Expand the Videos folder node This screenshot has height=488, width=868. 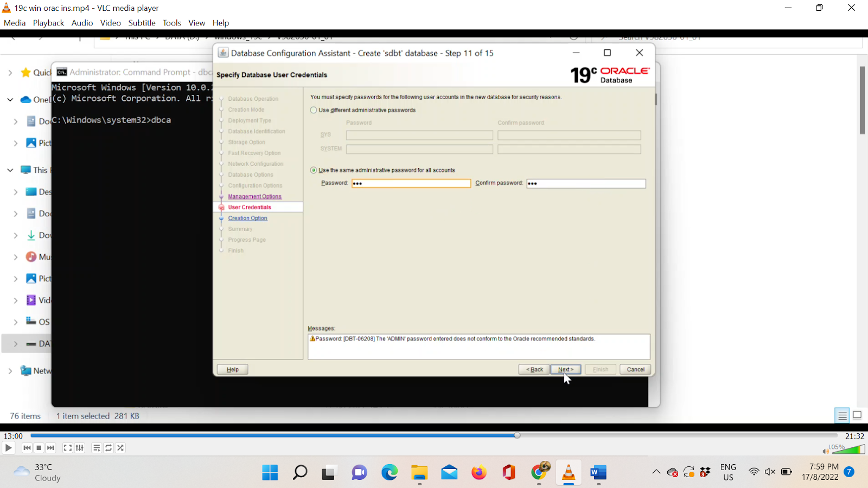15,300
